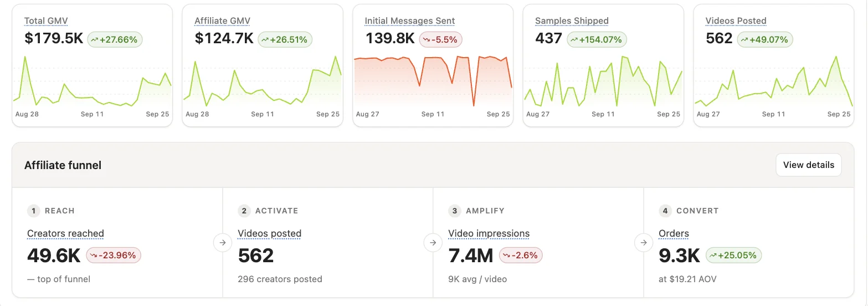Click the Total GMV sparkline chart
The image size is (868, 306).
pos(92,81)
